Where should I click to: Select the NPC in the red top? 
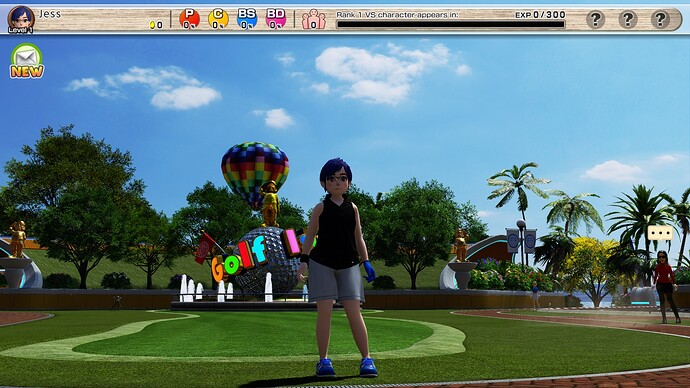pos(665,287)
